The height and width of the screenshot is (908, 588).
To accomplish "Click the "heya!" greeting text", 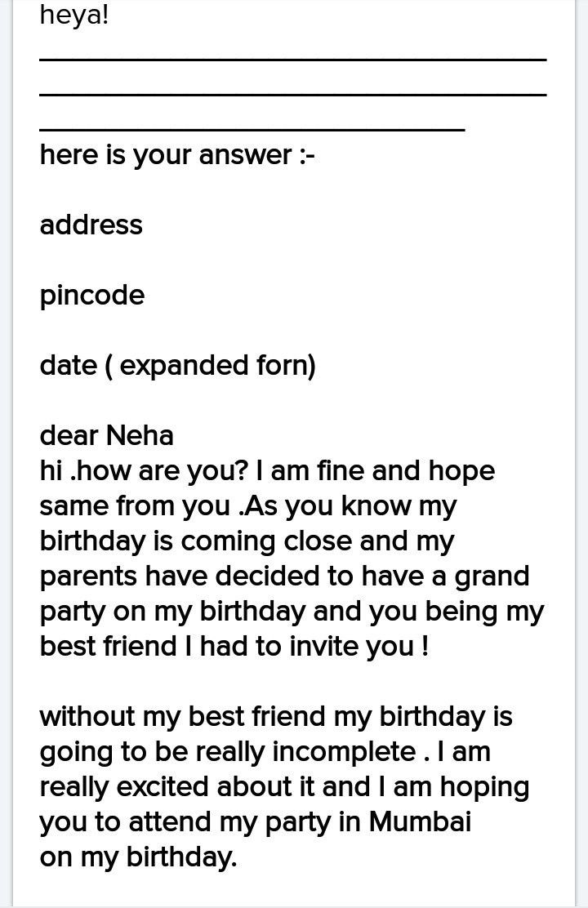I will (x=73, y=15).
